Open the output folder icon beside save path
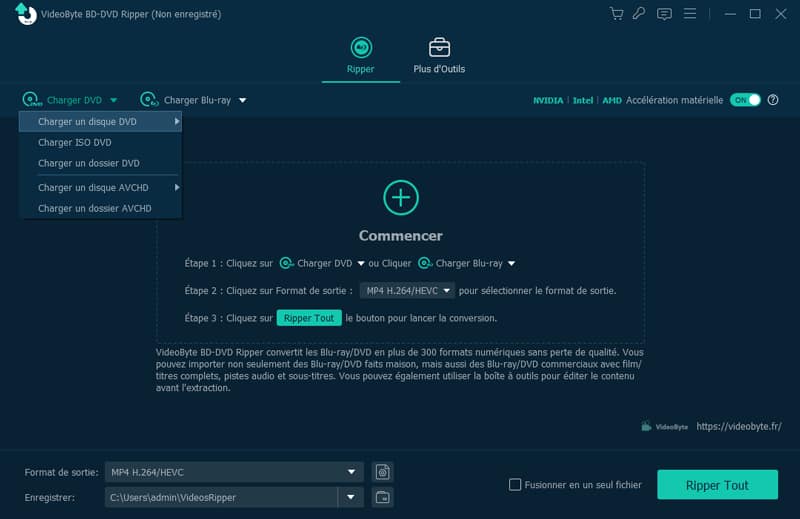This screenshot has width=800, height=519. [381, 497]
